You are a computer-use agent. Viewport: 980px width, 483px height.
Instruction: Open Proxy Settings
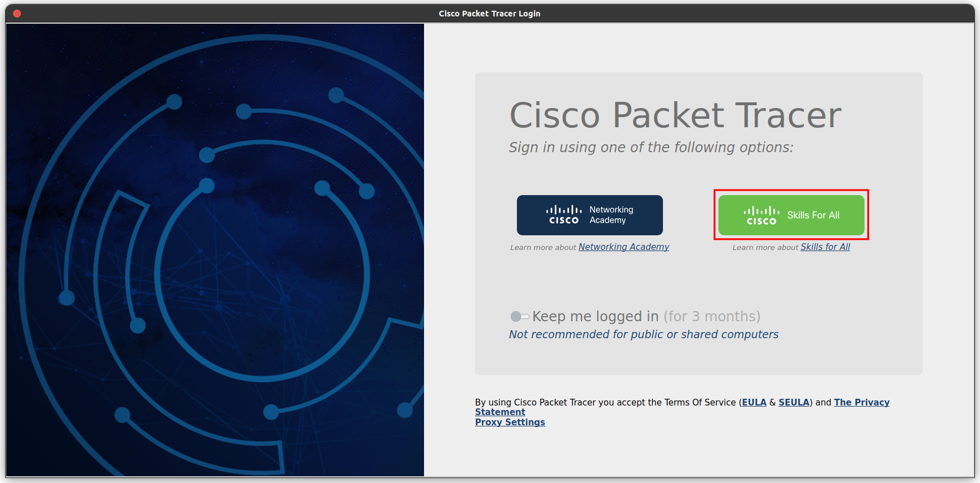[x=510, y=422]
